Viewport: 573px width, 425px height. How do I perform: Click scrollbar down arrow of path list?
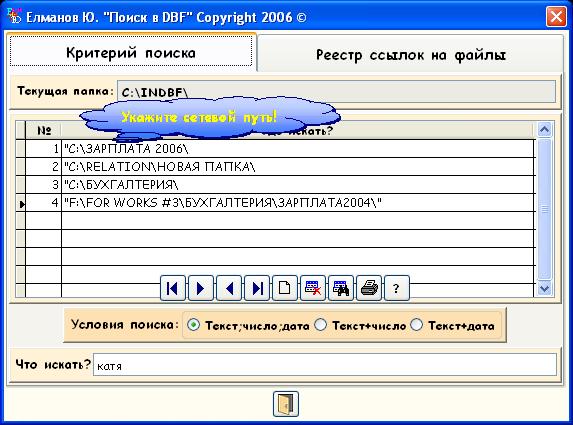544,289
